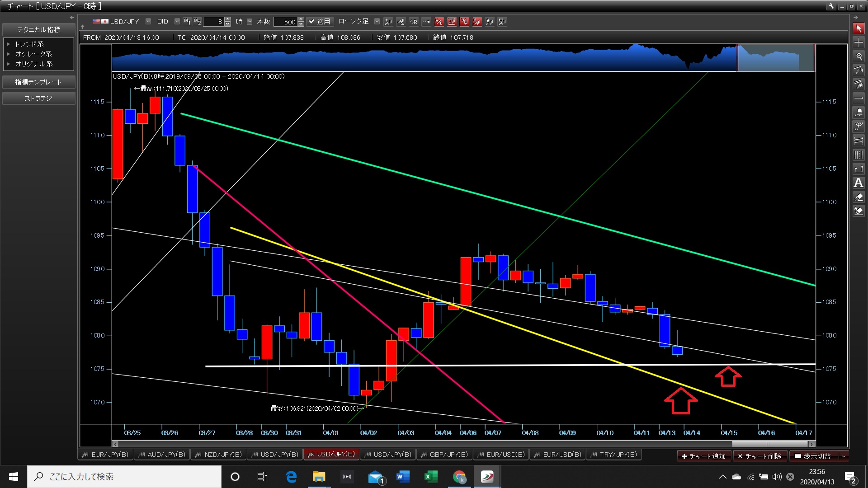Select the magnifier zoom tool
Screen dimensions: 868x488
859,56
